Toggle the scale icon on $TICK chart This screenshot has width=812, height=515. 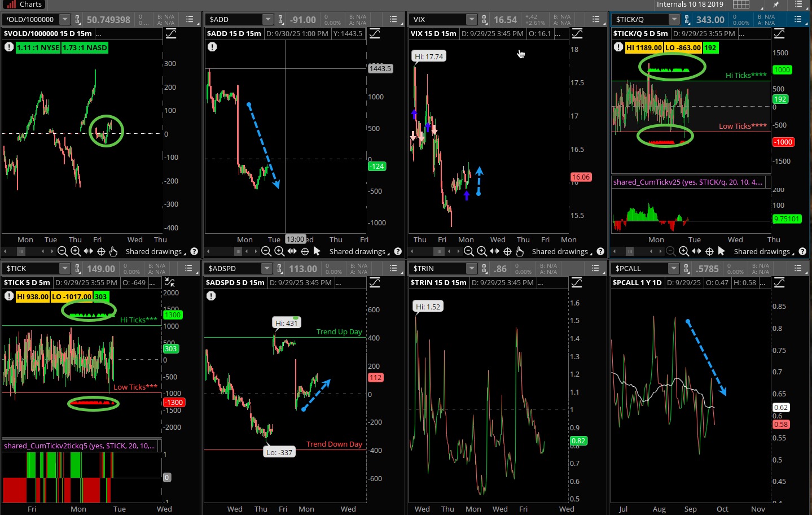coord(170,282)
